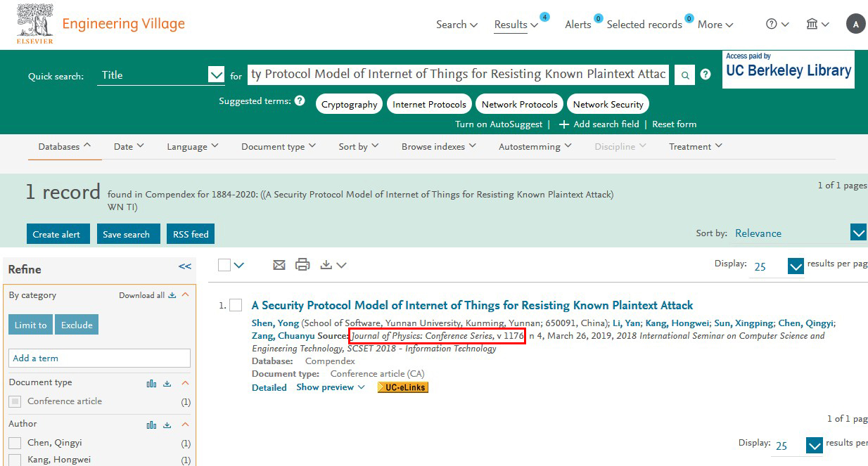Select the Network Security suggested term
This screenshot has height=466, width=868.
click(x=608, y=104)
